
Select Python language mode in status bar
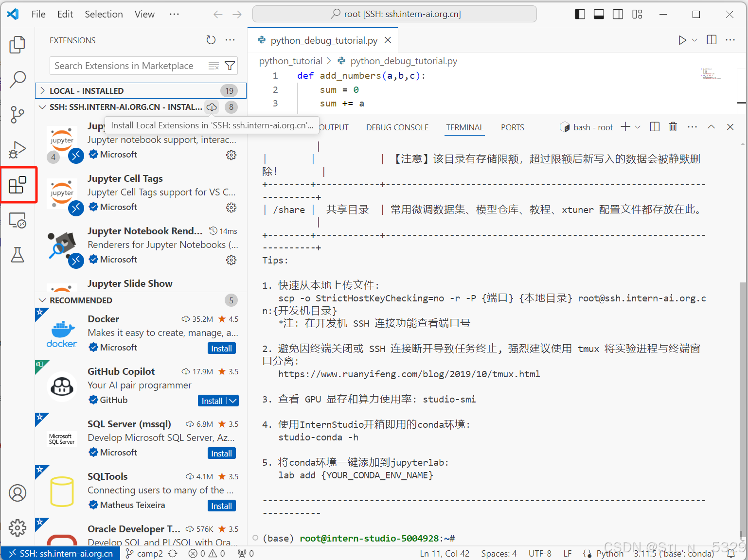click(609, 553)
